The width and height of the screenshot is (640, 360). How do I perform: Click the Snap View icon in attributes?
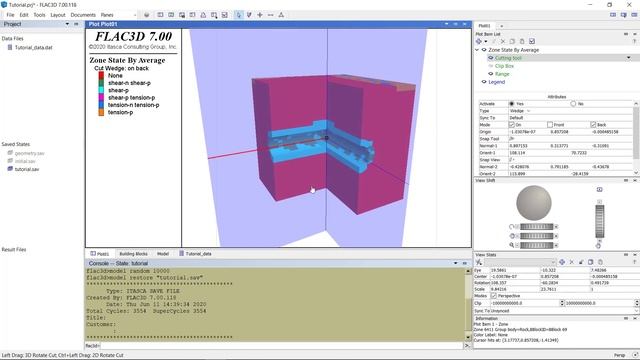tap(512, 160)
